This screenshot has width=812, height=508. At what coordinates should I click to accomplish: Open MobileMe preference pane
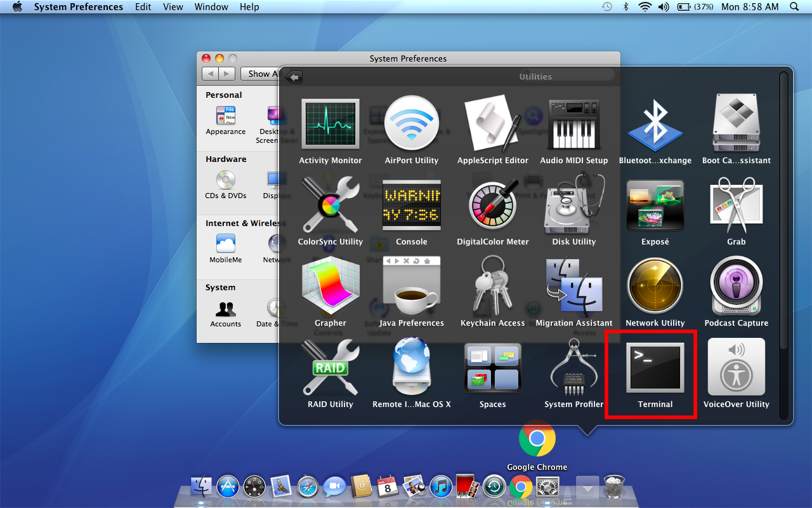(x=226, y=249)
